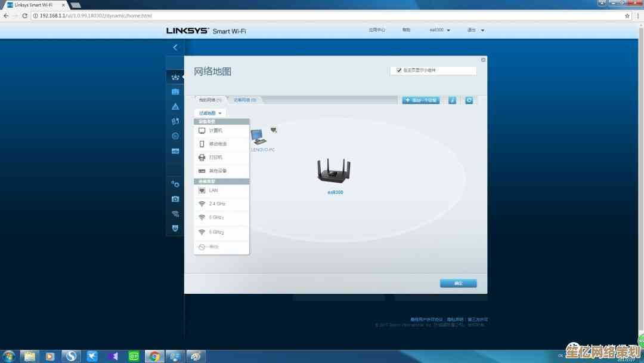Open the gears settings icon in sidebar
The width and height of the screenshot is (644, 363).
[x=175, y=184]
